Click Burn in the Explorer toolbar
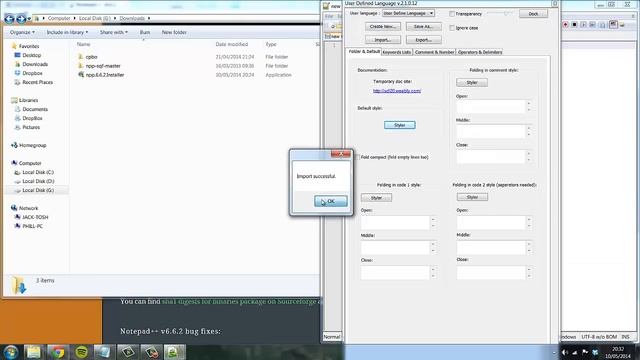 click(145, 32)
